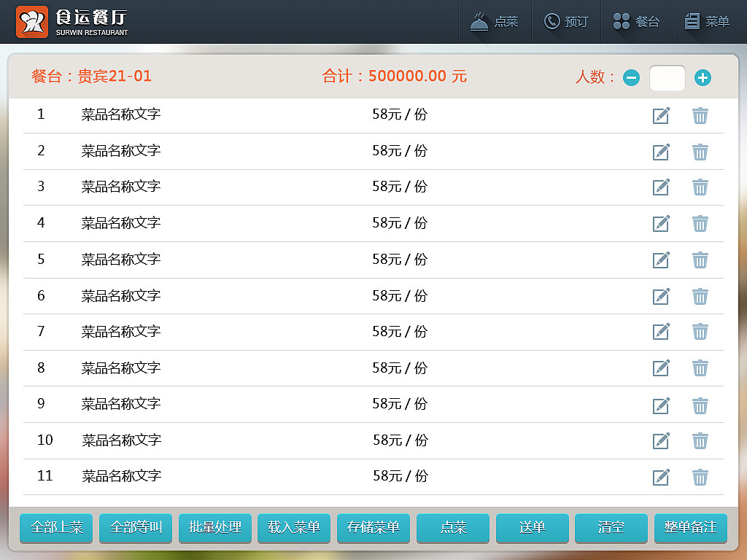
Task: Click row number 3
Action: click(41, 186)
